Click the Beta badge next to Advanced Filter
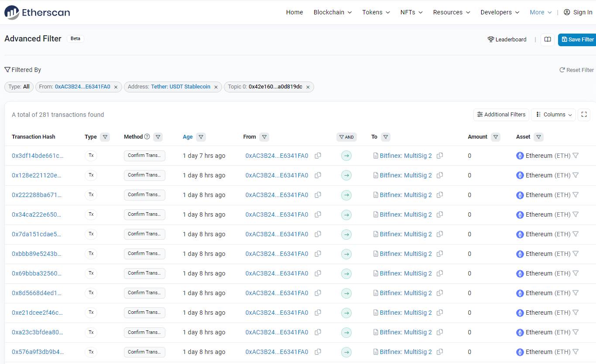 point(75,38)
